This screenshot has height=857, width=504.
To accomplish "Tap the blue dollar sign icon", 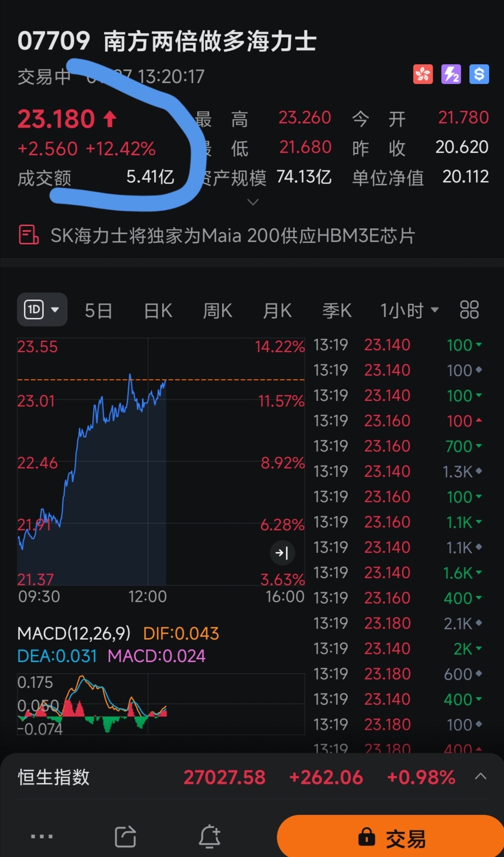I will [x=479, y=74].
